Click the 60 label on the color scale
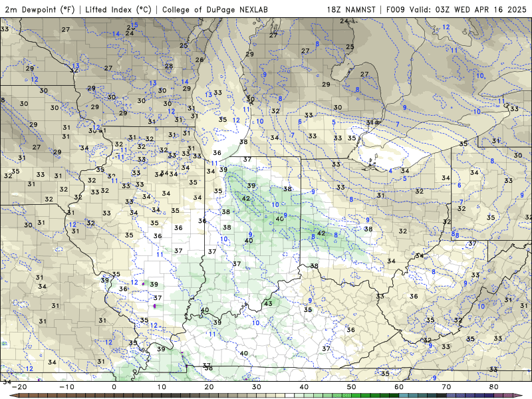This screenshot has width=532, height=399. (x=399, y=387)
